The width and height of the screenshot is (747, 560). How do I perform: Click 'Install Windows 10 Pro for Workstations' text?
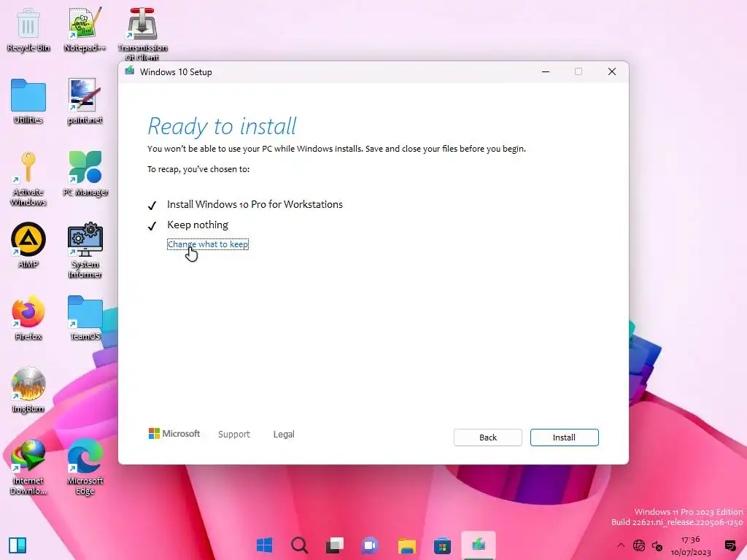pos(255,204)
